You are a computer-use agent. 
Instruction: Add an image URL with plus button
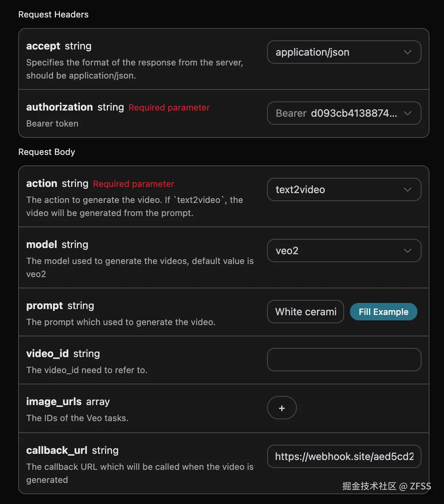(x=282, y=408)
